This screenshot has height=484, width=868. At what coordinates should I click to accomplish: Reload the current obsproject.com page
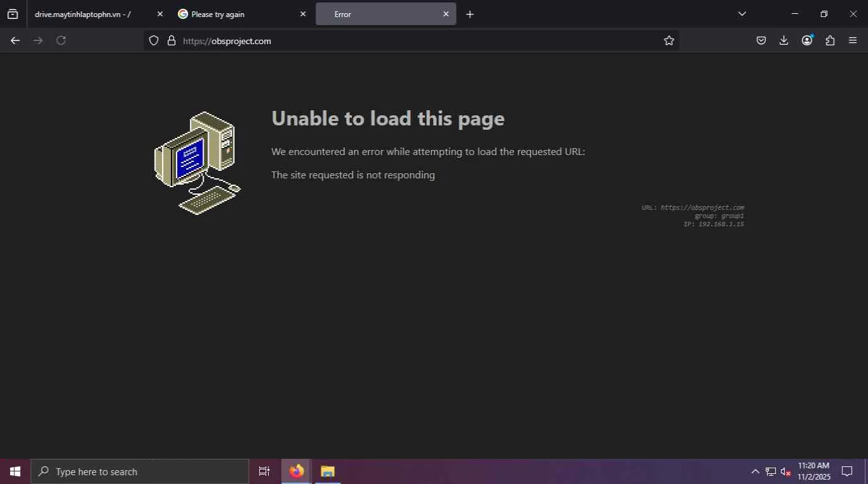pyautogui.click(x=61, y=40)
